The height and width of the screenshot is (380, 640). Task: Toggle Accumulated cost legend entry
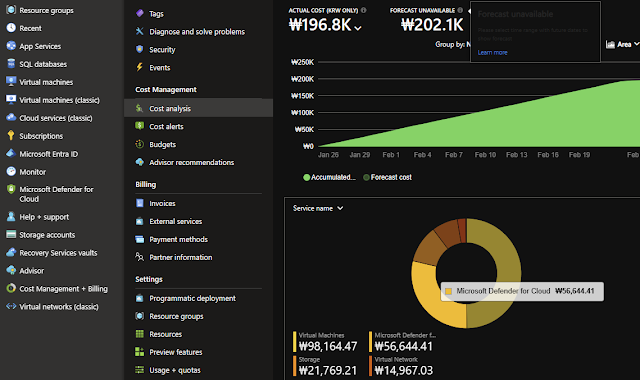(329, 177)
